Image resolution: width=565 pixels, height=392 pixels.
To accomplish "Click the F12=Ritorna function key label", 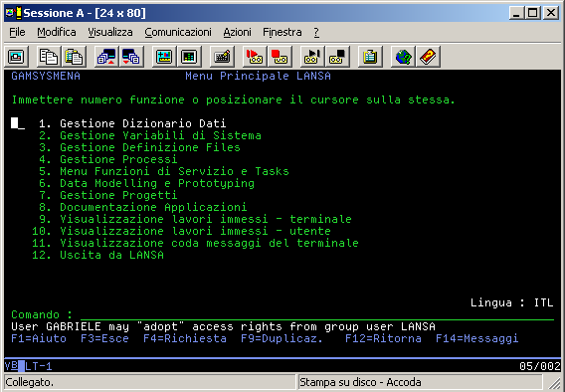I will (383, 338).
